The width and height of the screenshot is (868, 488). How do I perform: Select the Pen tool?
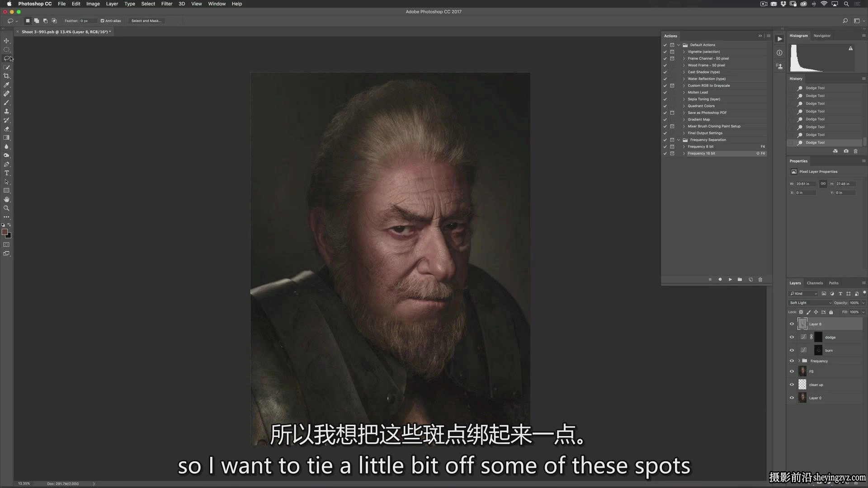(x=6, y=164)
